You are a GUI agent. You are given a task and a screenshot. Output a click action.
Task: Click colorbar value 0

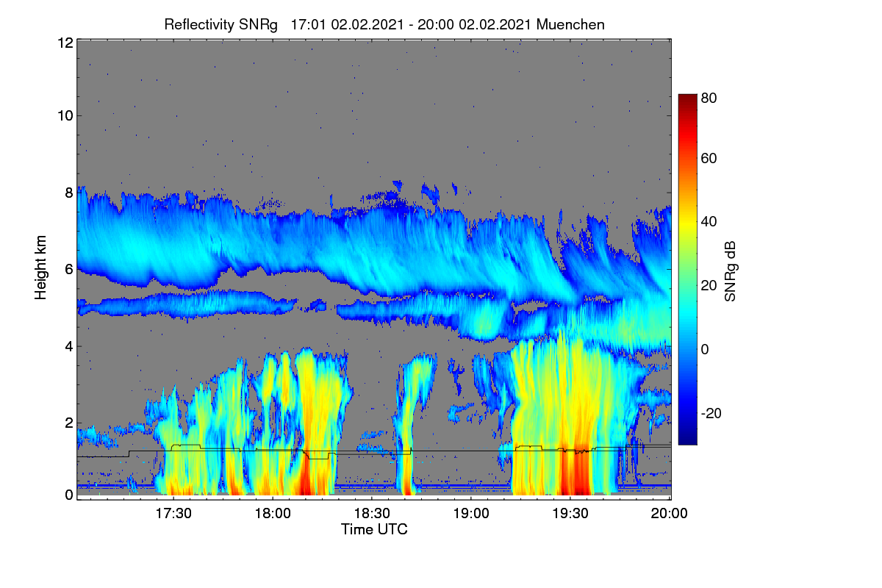point(705,349)
